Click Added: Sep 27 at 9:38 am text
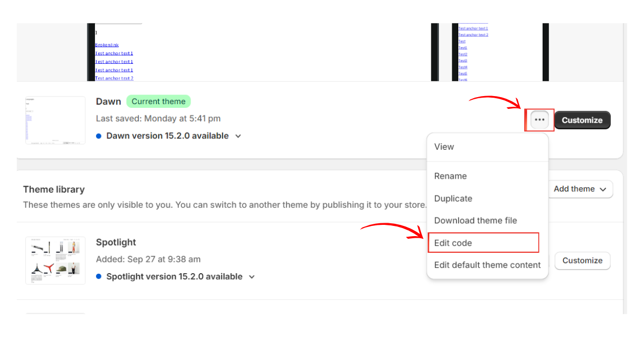 pyautogui.click(x=148, y=259)
